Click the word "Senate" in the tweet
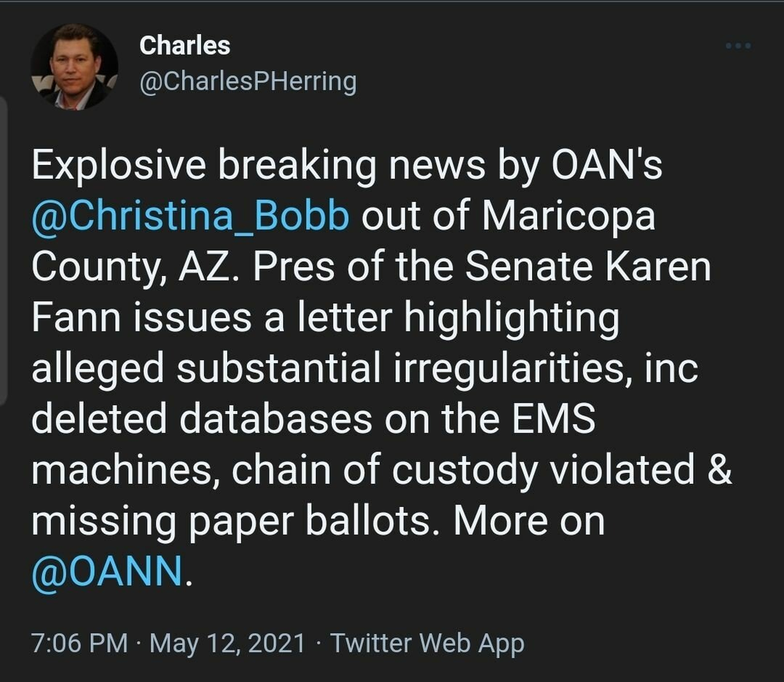The height and width of the screenshot is (682, 784). [528, 266]
